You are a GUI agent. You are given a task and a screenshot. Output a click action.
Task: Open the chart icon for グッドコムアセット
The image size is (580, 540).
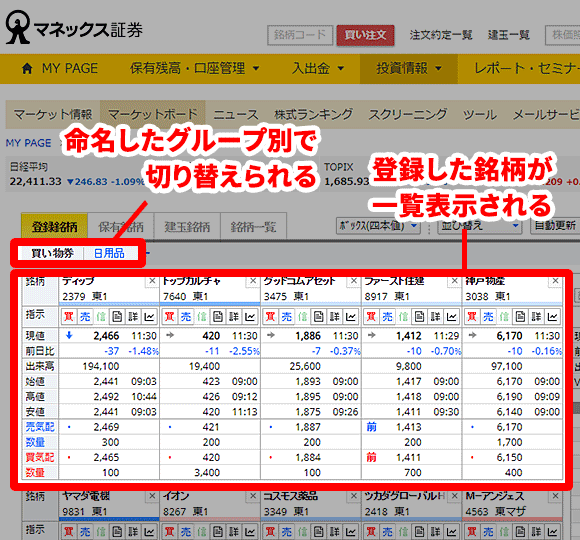pos(351,317)
